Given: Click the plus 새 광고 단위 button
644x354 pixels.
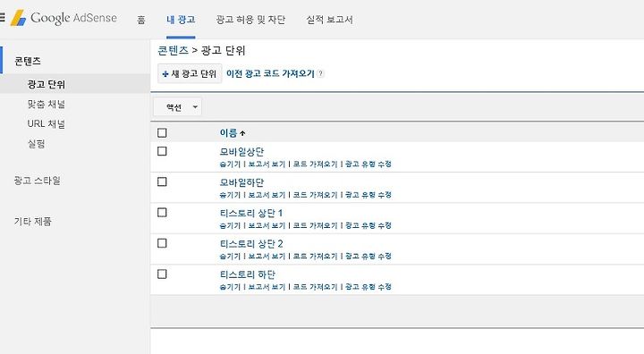Looking at the screenshot, I should point(190,73).
